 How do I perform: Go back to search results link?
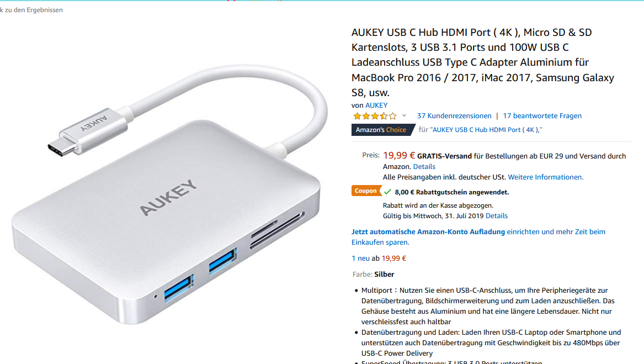[31, 10]
